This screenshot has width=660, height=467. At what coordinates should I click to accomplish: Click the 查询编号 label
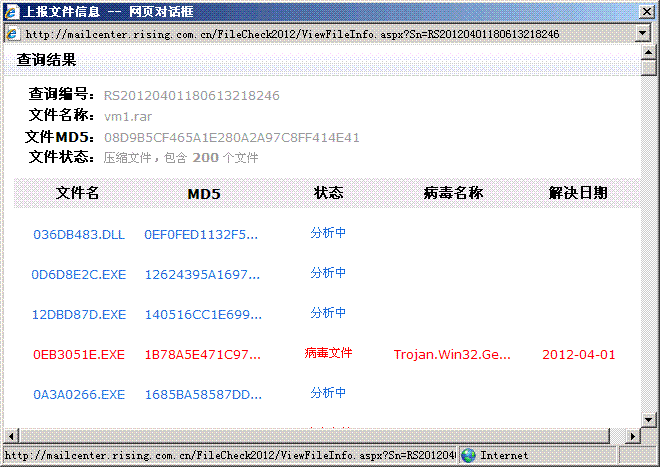coord(61,94)
